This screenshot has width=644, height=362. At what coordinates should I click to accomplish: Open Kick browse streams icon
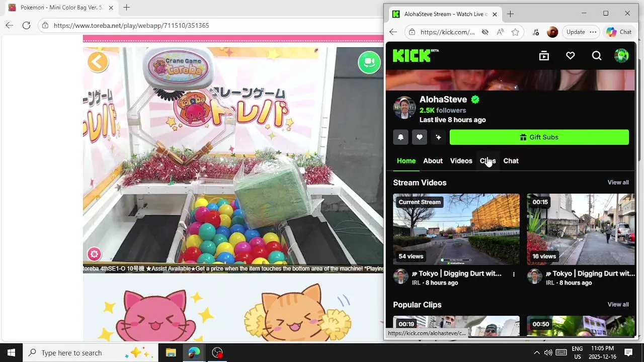(x=544, y=56)
